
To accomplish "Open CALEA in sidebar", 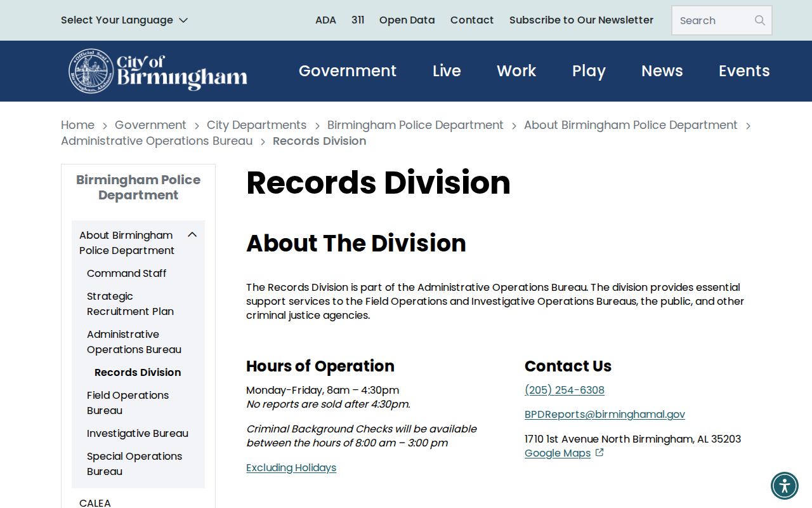I will click(95, 503).
